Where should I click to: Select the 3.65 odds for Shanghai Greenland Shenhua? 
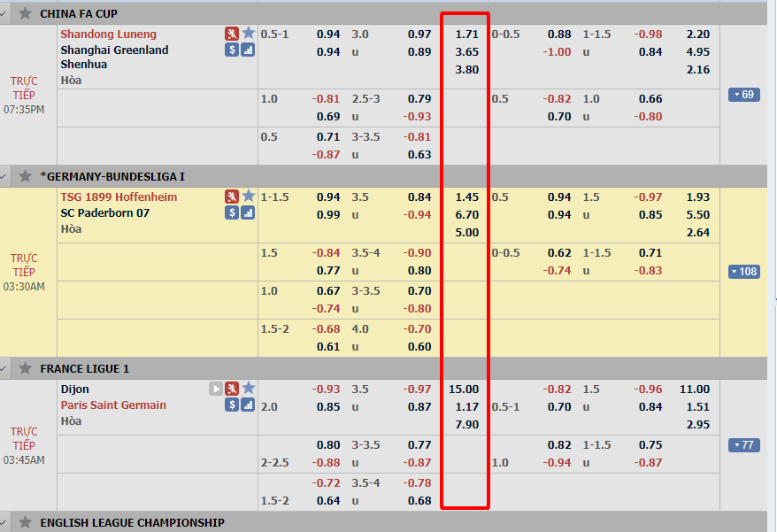[466, 52]
